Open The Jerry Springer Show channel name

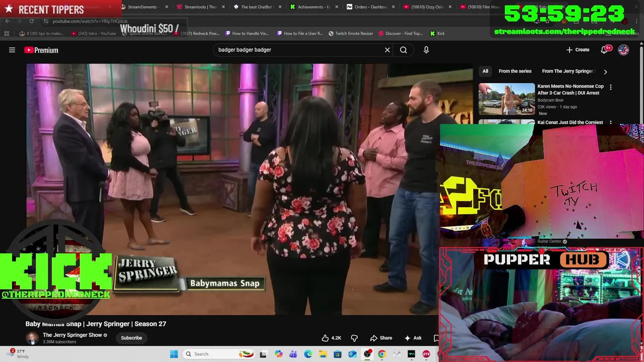pyautogui.click(x=72, y=335)
